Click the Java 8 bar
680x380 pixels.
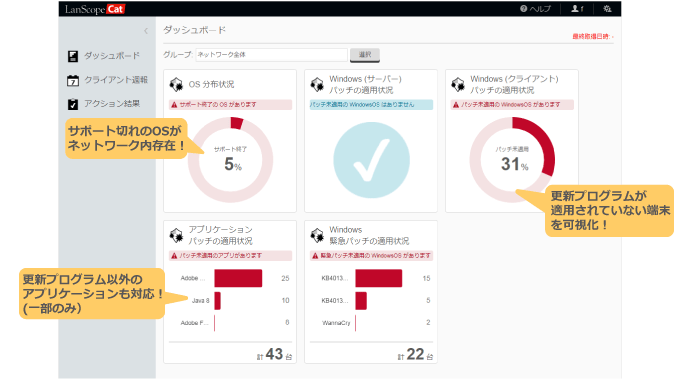click(x=217, y=301)
